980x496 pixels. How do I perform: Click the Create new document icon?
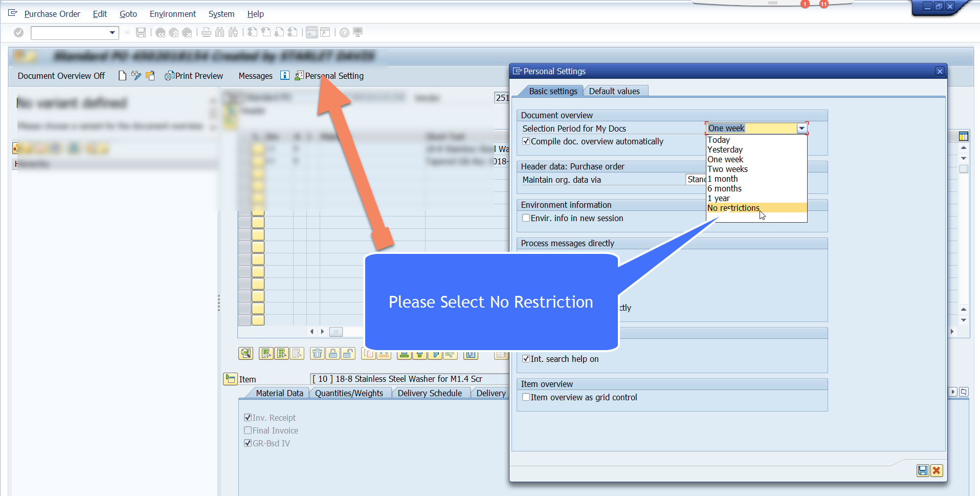pos(122,76)
